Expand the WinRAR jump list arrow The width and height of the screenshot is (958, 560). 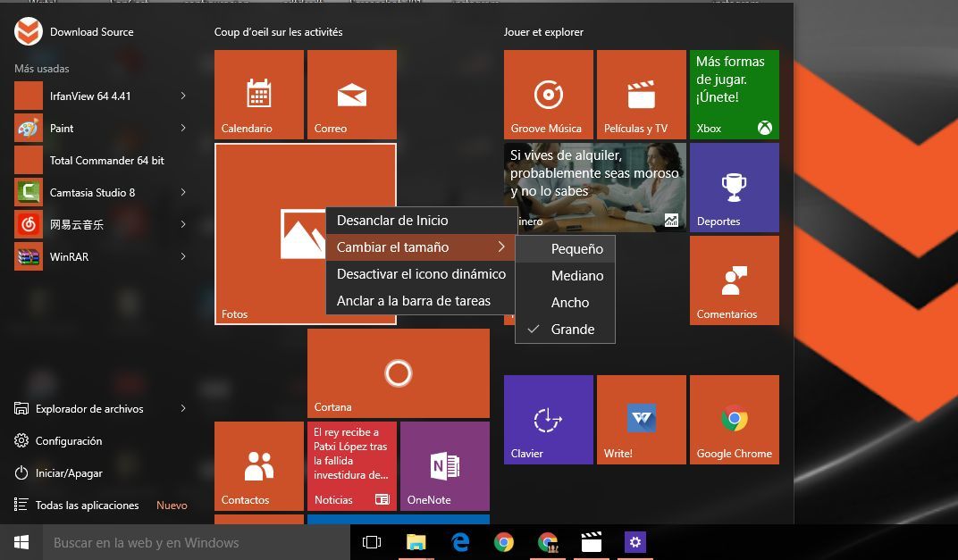pos(182,256)
